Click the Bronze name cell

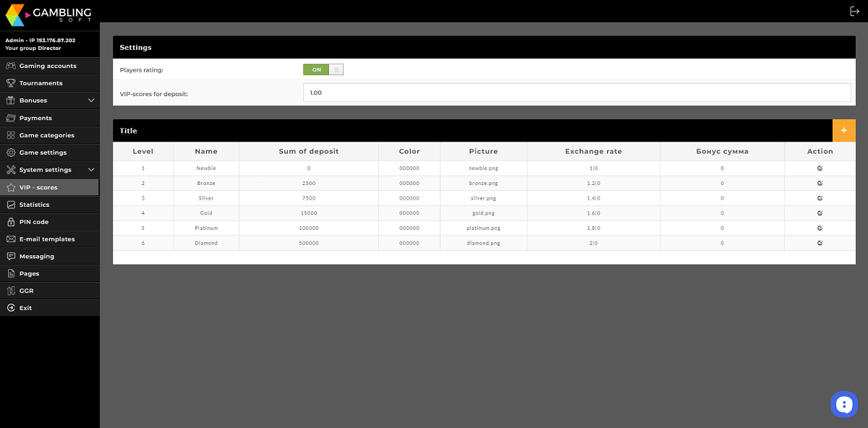point(206,183)
